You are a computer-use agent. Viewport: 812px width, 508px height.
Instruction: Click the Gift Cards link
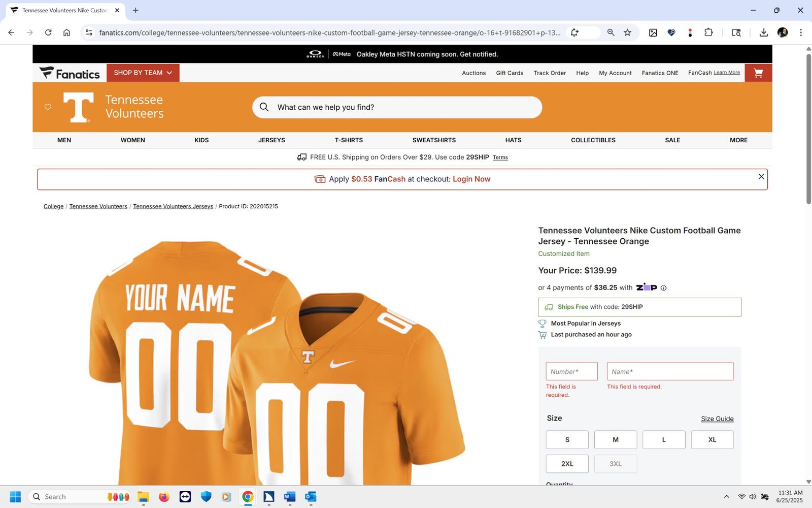pyautogui.click(x=510, y=73)
